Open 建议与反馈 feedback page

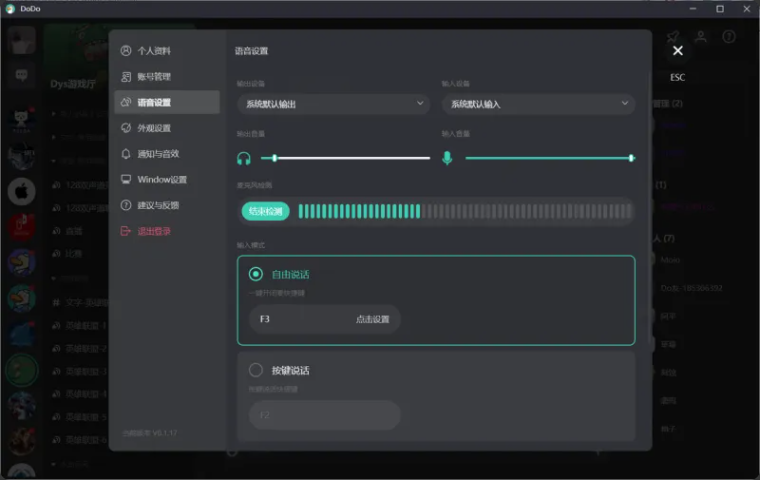click(x=167, y=205)
